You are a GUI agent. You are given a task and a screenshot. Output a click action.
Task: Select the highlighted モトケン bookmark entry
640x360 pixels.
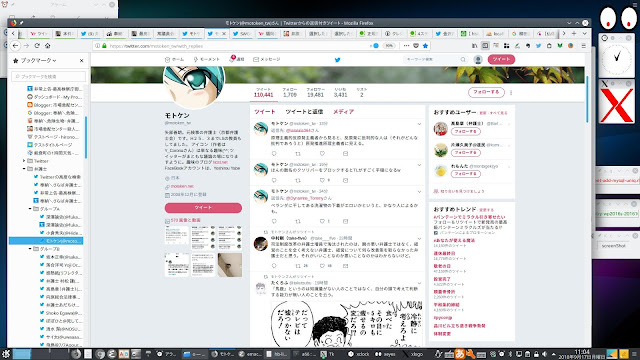point(46,241)
